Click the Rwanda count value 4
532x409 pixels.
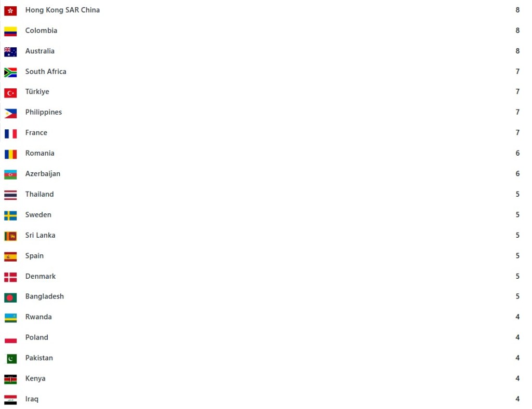pyautogui.click(x=517, y=317)
